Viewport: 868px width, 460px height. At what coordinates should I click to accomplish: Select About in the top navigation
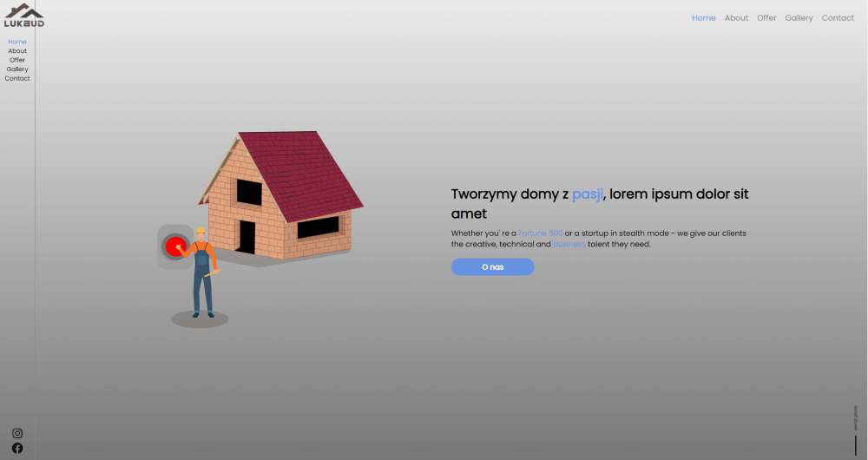coord(736,17)
